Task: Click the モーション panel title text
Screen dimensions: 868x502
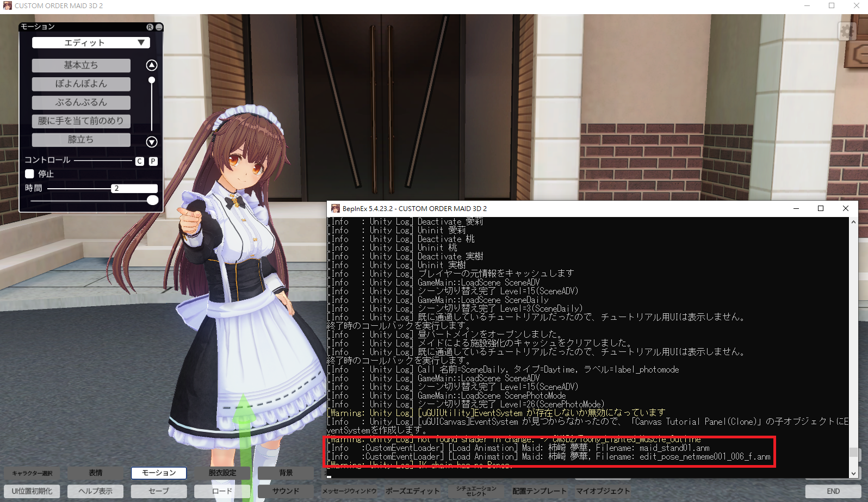Action: pos(38,27)
